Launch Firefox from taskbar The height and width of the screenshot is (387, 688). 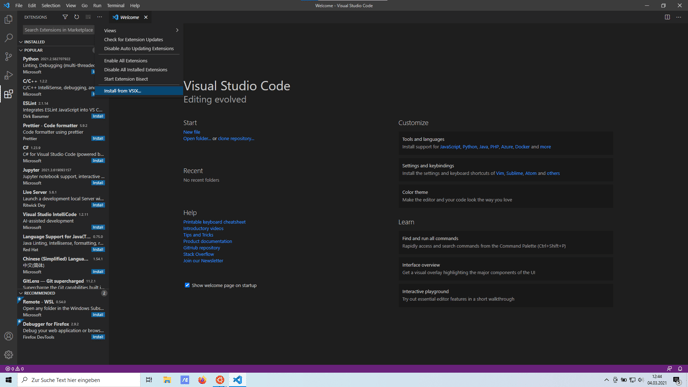tap(202, 380)
